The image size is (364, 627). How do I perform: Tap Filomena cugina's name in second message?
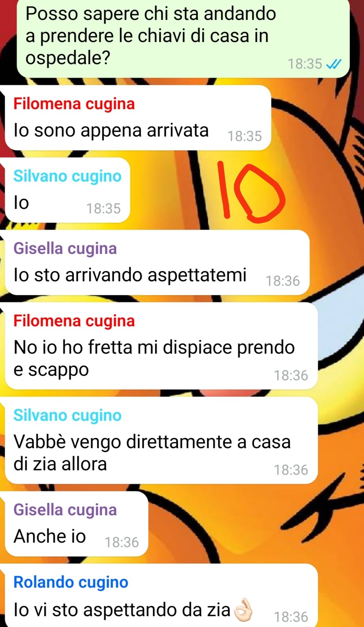74,321
